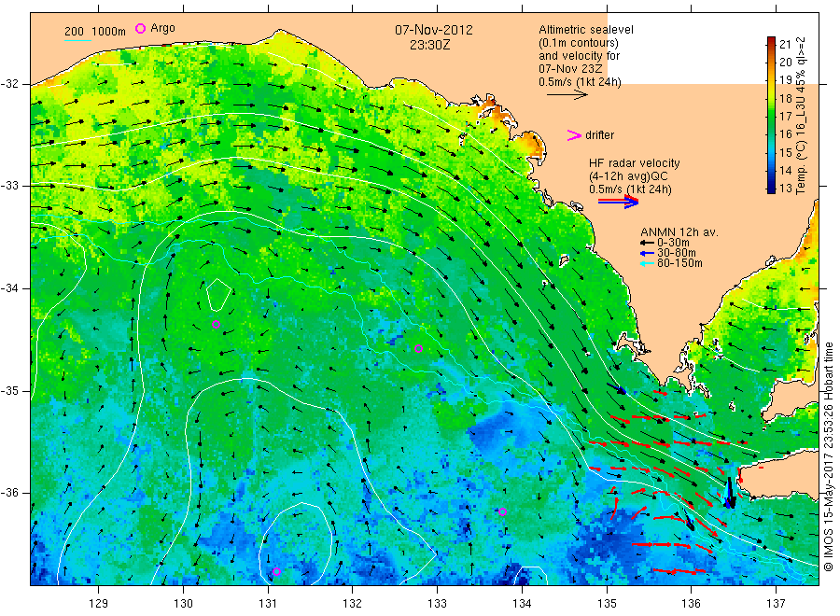
Task: Click the 21 tick on the temperature colorbar
Action: [x=785, y=44]
